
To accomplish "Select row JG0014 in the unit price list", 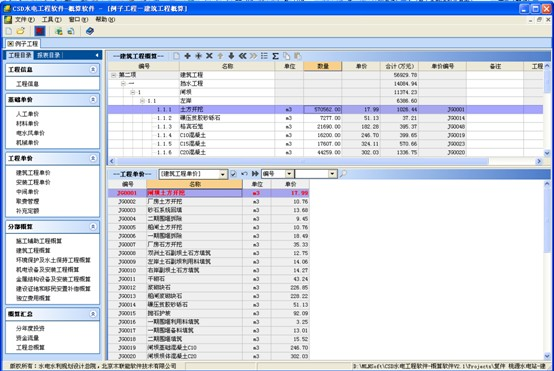I will point(208,305).
